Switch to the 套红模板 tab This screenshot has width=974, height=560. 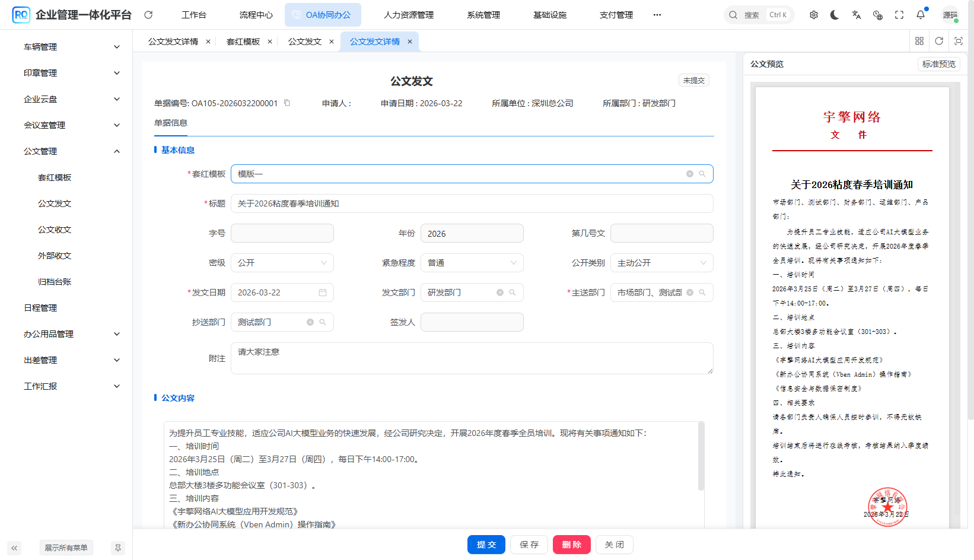[x=243, y=42]
